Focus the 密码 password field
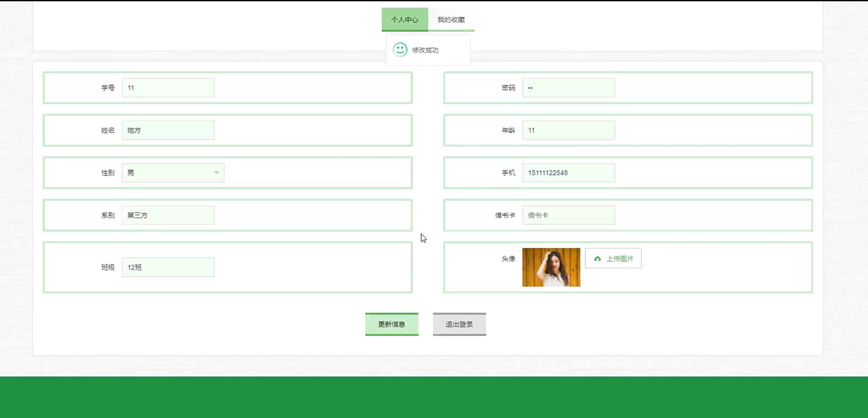The width and height of the screenshot is (868, 418). pyautogui.click(x=569, y=88)
